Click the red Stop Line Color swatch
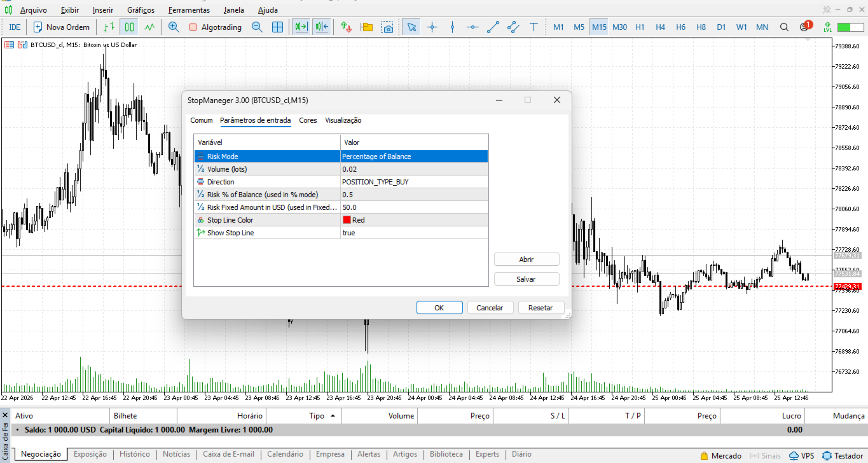 [347, 220]
